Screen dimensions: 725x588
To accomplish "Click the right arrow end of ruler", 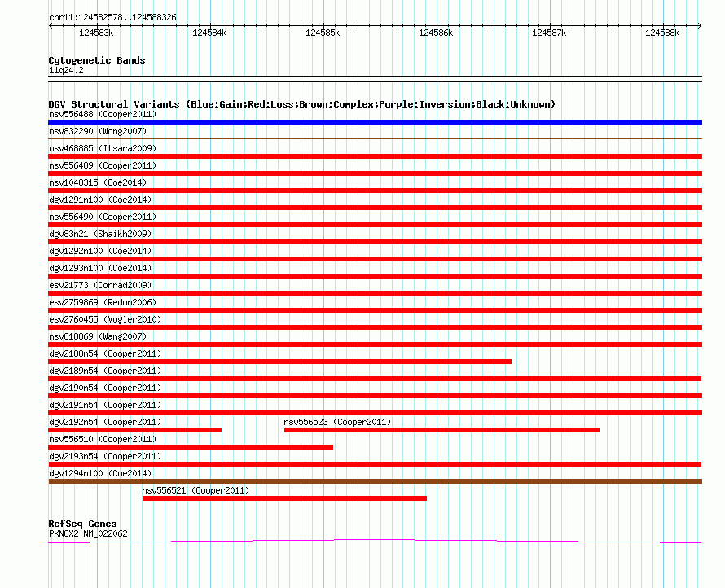I will (x=700, y=25).
